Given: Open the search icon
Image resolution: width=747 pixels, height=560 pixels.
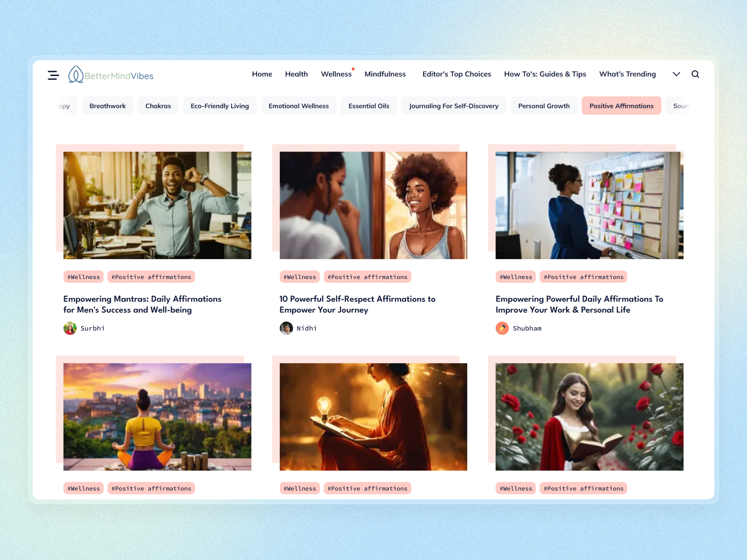Looking at the screenshot, I should (695, 74).
